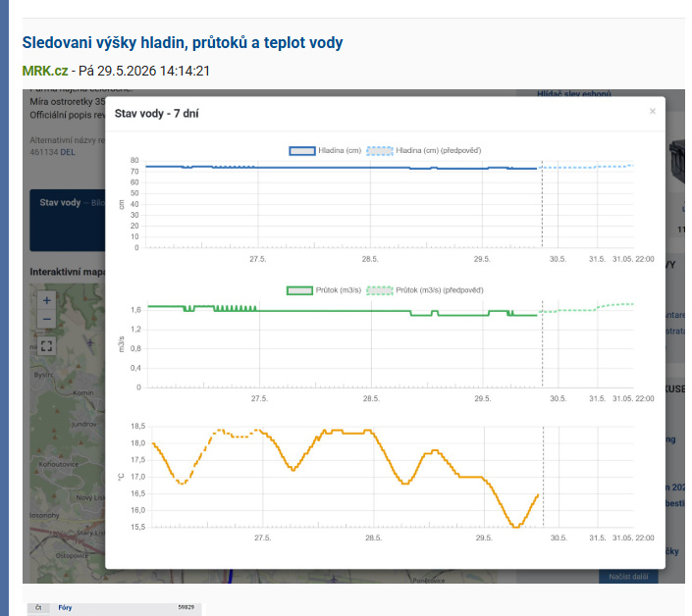The width and height of the screenshot is (692, 616).
Task: Click the Fóry link at bottom
Action: click(65, 607)
